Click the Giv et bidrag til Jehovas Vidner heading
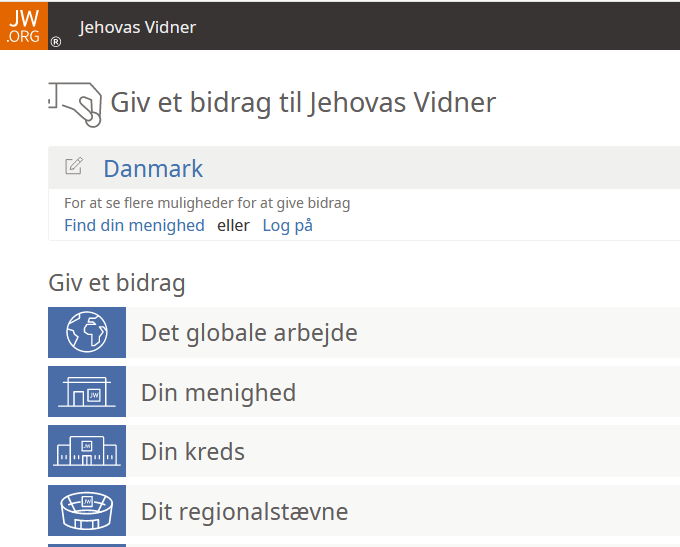This screenshot has width=680, height=547. coord(303,103)
